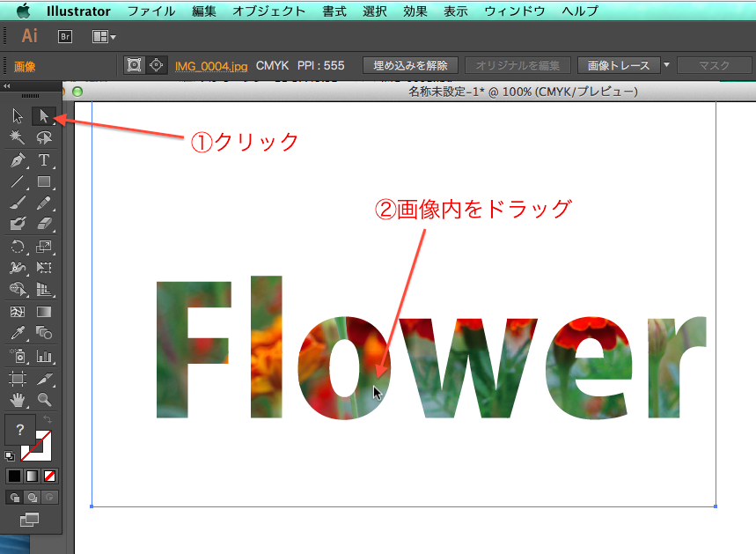Select the Direct Selection tool

click(x=44, y=116)
